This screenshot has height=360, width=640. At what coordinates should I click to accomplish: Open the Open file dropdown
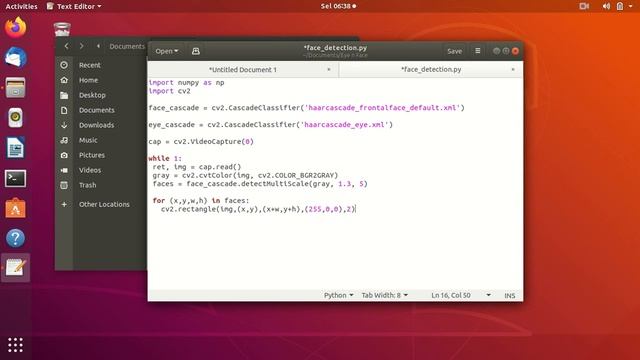coord(167,51)
